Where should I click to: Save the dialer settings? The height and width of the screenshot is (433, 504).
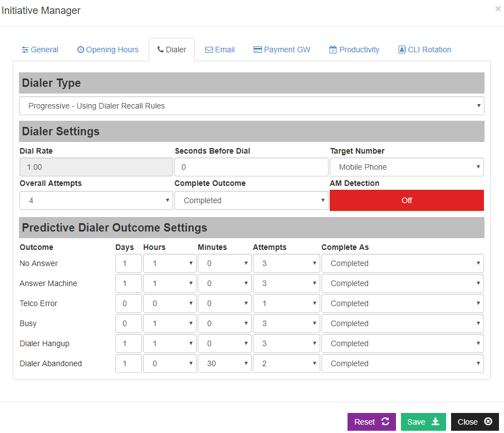pyautogui.click(x=423, y=422)
